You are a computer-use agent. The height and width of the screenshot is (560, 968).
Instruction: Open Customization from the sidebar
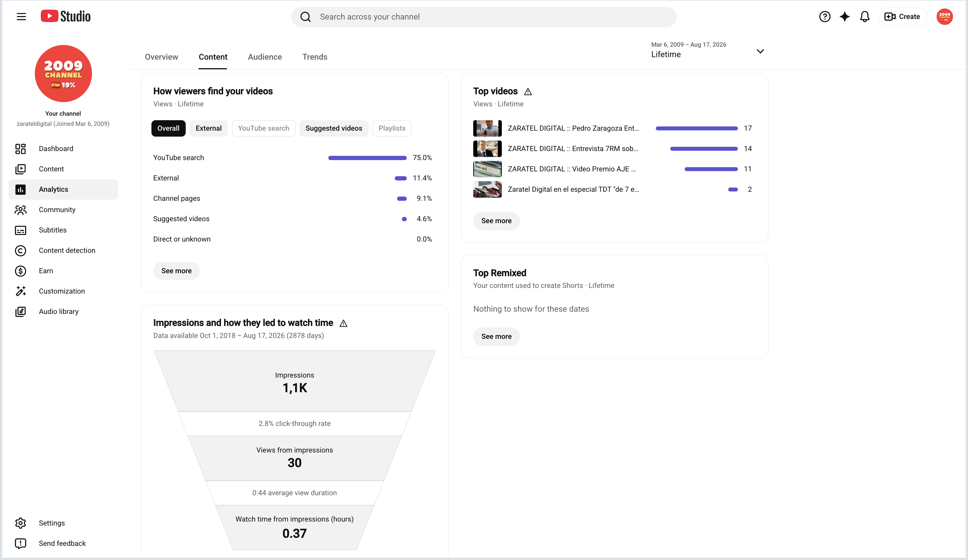(63, 291)
